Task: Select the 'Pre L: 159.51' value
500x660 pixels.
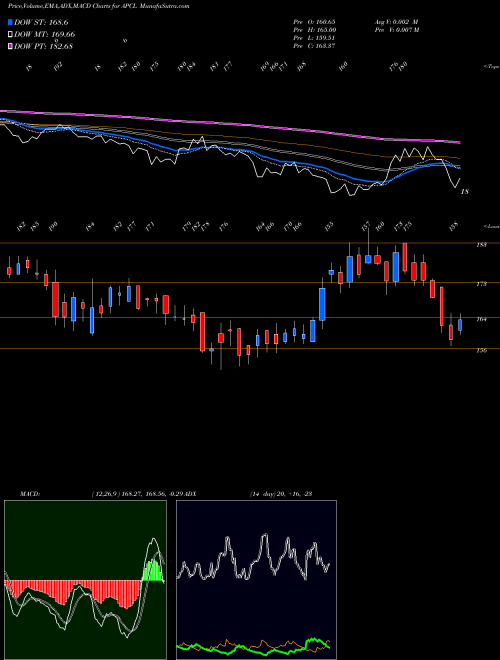Action: (314, 37)
